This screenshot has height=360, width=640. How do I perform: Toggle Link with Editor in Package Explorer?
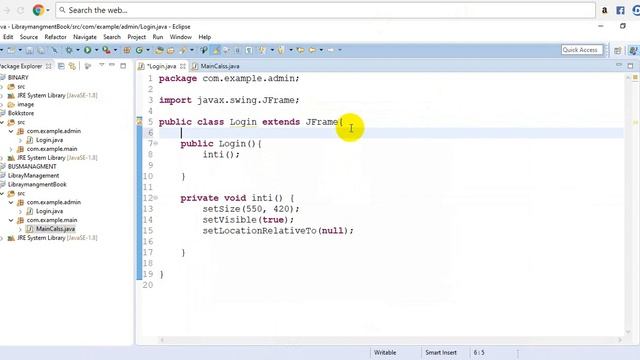73,66
